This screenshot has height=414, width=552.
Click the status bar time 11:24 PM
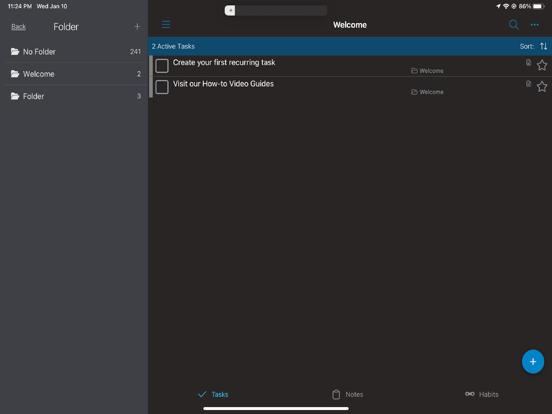[20, 6]
